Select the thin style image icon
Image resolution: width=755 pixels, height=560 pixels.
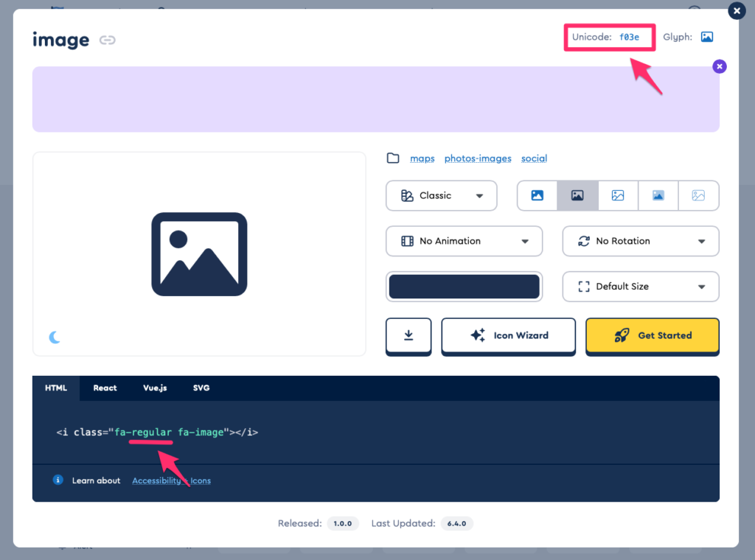698,196
